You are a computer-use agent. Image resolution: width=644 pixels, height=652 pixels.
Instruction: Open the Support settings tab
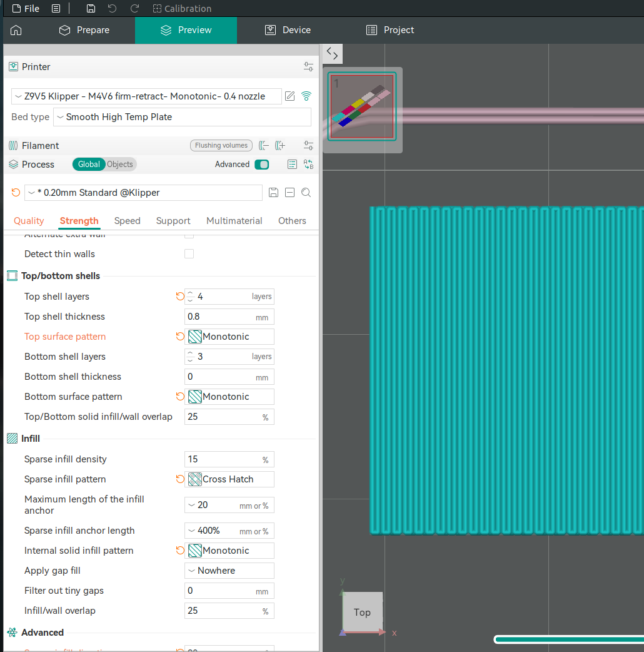tap(173, 221)
